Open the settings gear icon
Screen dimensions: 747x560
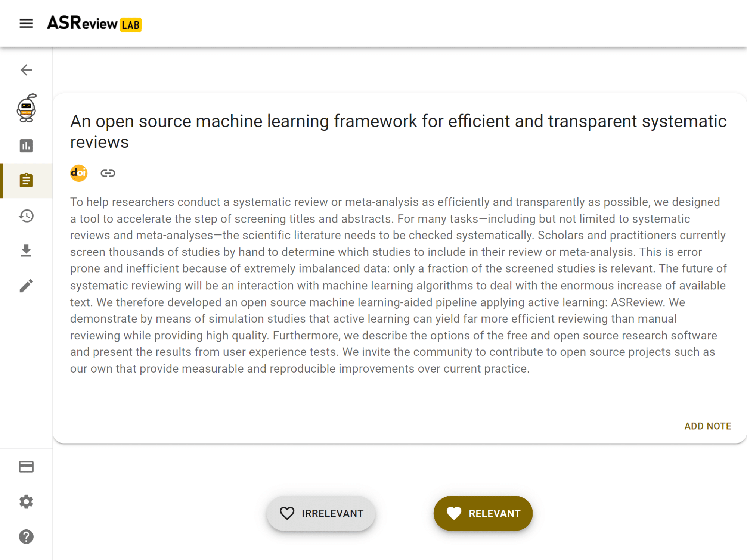coord(26,501)
